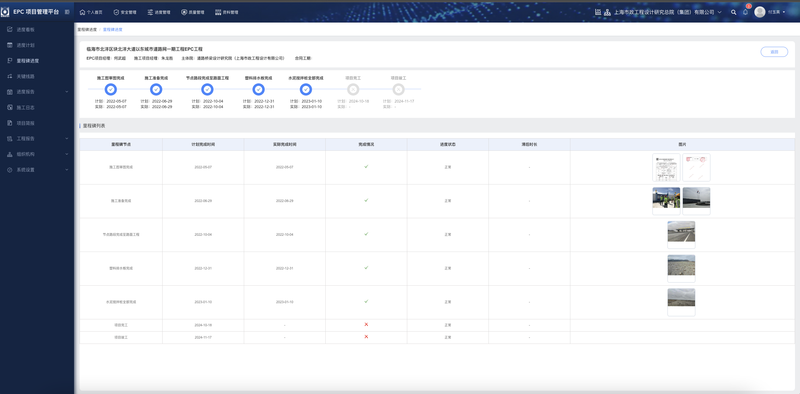Select the timeline node dated 2022-06-29

tap(157, 89)
